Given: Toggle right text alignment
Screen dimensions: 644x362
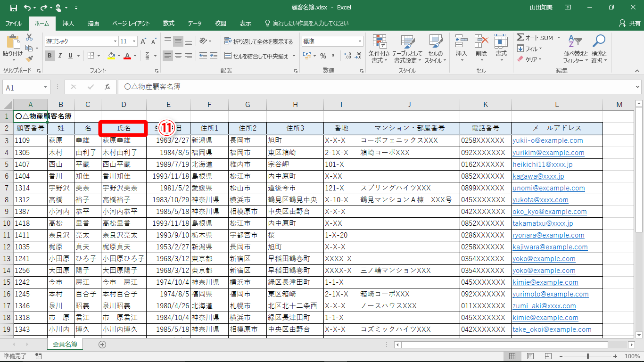Looking at the screenshot, I should (x=189, y=56).
